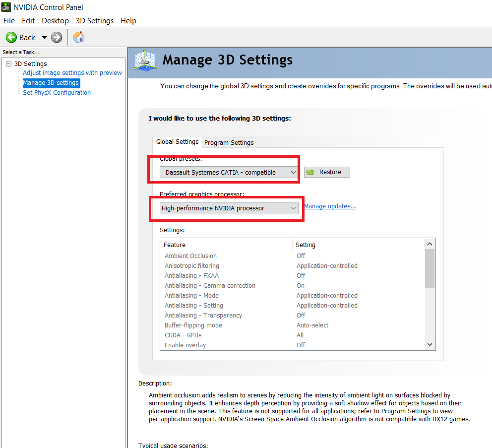The image size is (492, 448).
Task: Open Adjust image settings with preview
Action: coord(72,73)
